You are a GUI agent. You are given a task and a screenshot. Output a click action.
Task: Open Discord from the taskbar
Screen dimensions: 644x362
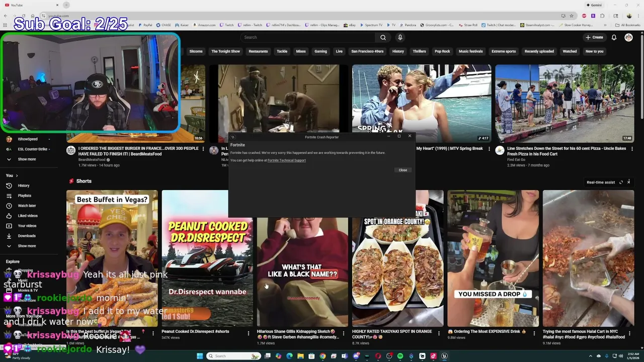pyautogui.click(x=356, y=356)
